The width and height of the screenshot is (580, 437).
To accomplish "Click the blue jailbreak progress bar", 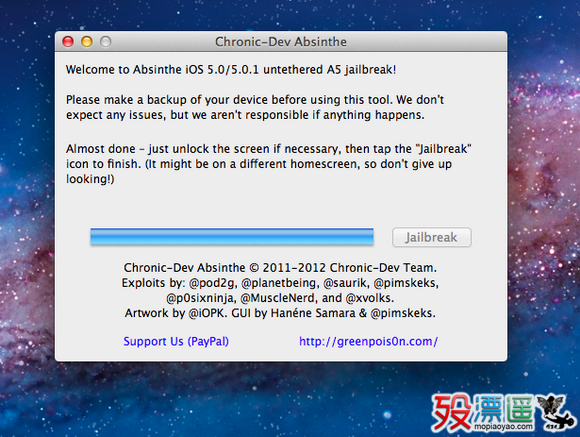I will 232,237.
